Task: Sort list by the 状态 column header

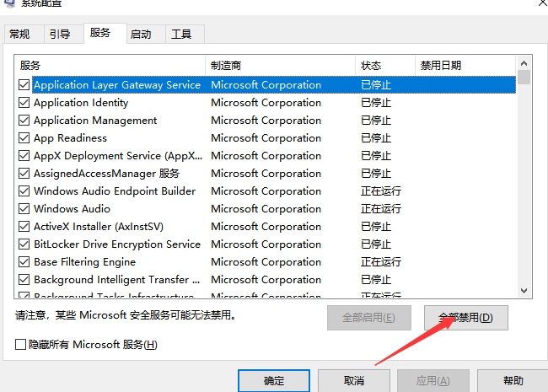Action: [384, 65]
